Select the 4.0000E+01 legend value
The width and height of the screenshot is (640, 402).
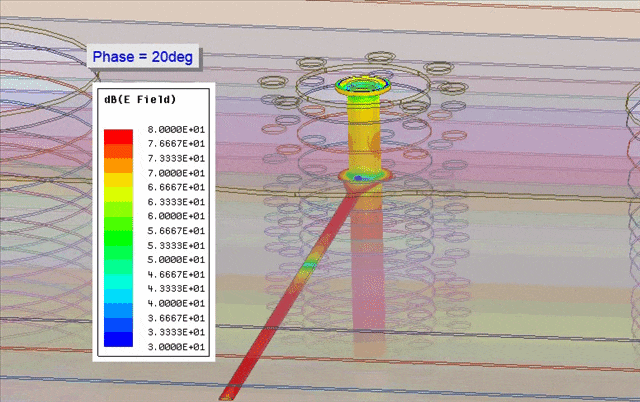tap(176, 303)
